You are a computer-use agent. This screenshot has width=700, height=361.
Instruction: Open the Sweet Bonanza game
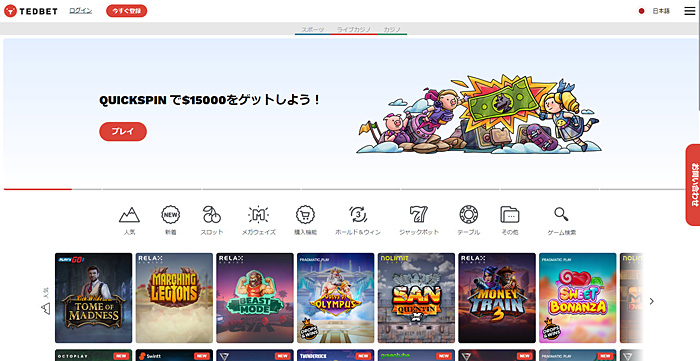point(578,298)
